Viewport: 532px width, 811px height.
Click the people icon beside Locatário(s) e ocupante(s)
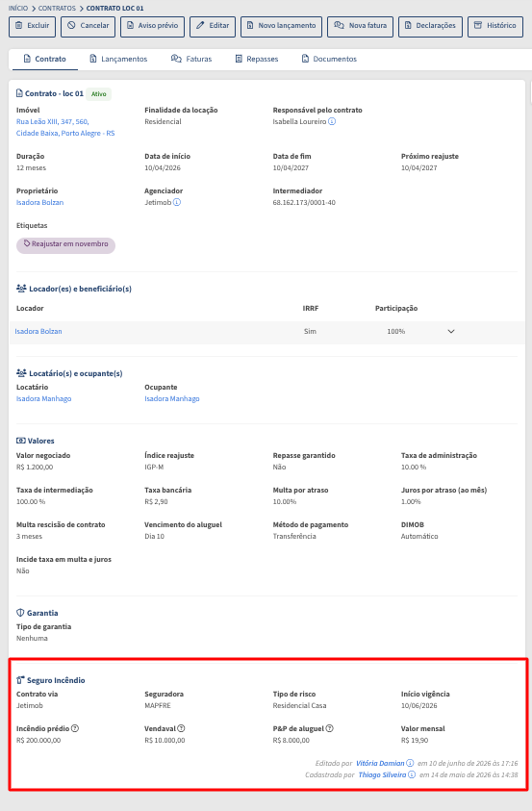click(21, 372)
